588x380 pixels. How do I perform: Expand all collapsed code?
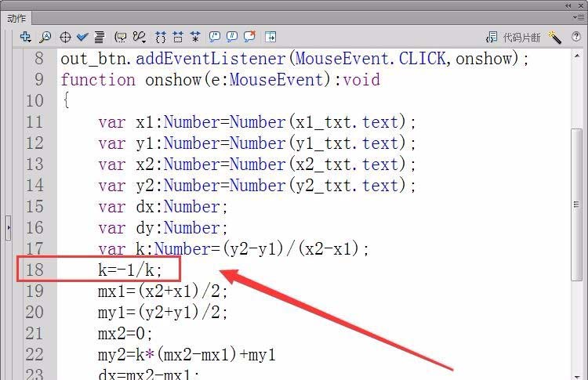tap(195, 37)
